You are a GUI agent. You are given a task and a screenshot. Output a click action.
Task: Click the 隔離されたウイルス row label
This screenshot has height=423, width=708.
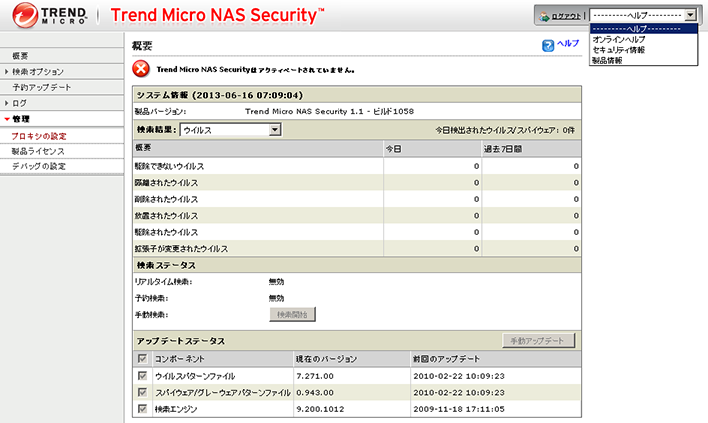pos(166,183)
